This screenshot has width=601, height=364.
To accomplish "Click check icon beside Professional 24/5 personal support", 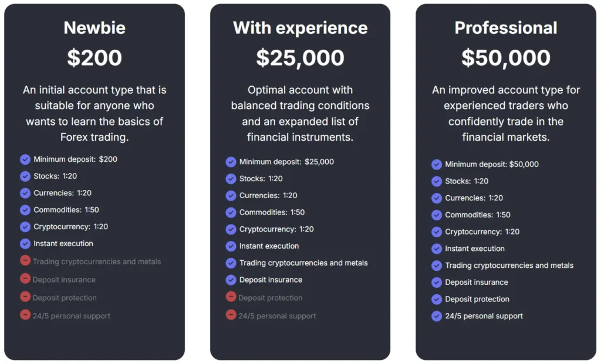I will pyautogui.click(x=437, y=316).
